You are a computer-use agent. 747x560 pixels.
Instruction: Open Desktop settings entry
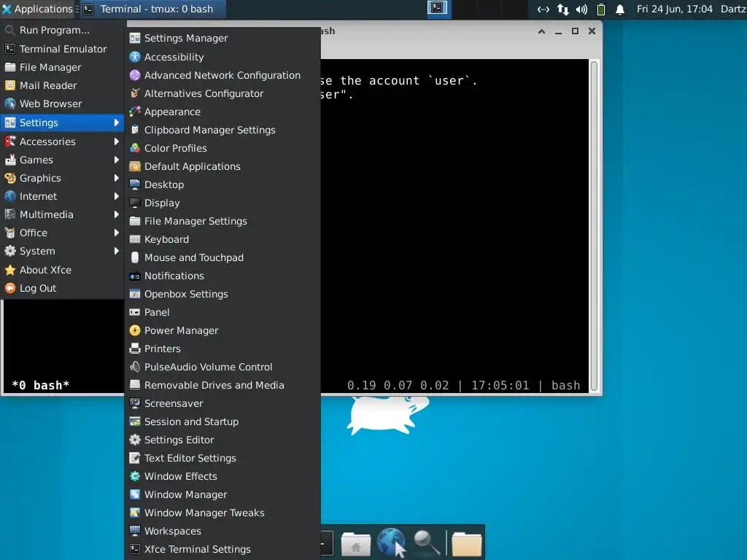click(x=222, y=184)
